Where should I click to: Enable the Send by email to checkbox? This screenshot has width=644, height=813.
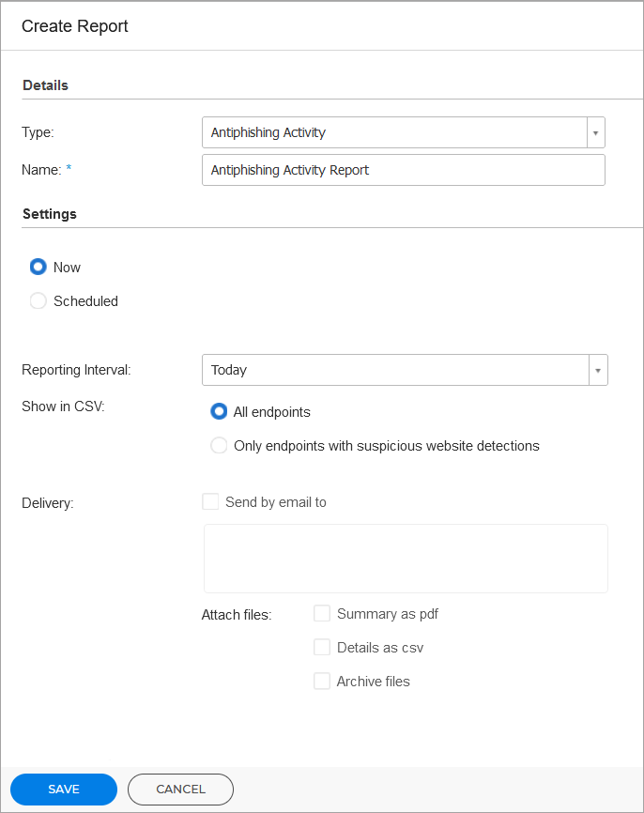tap(210, 502)
